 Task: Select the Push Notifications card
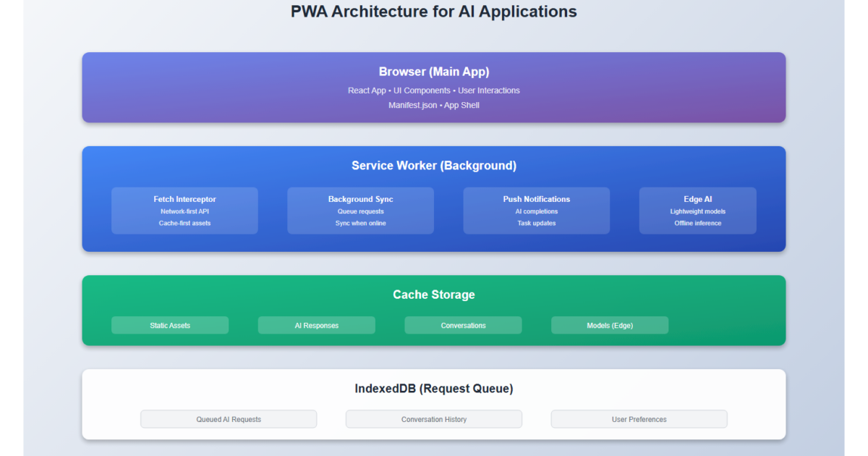536,210
